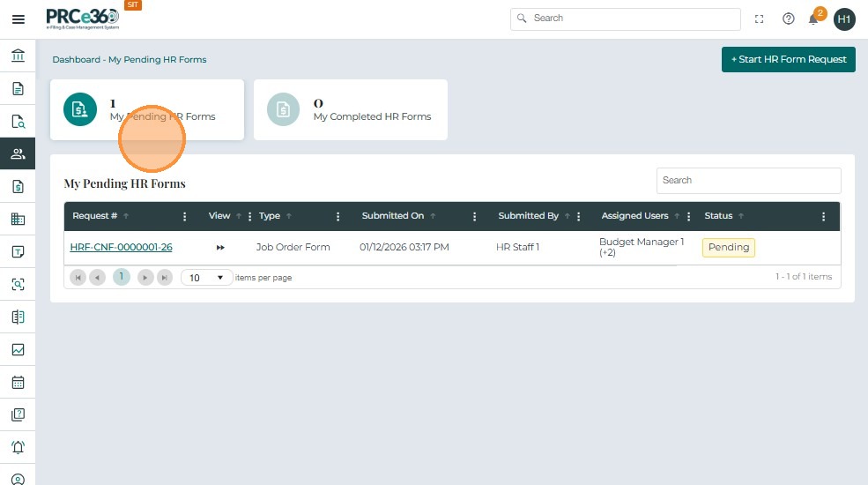Sort by Submitted By column header
This screenshot has width=868, height=485.
pyautogui.click(x=528, y=216)
